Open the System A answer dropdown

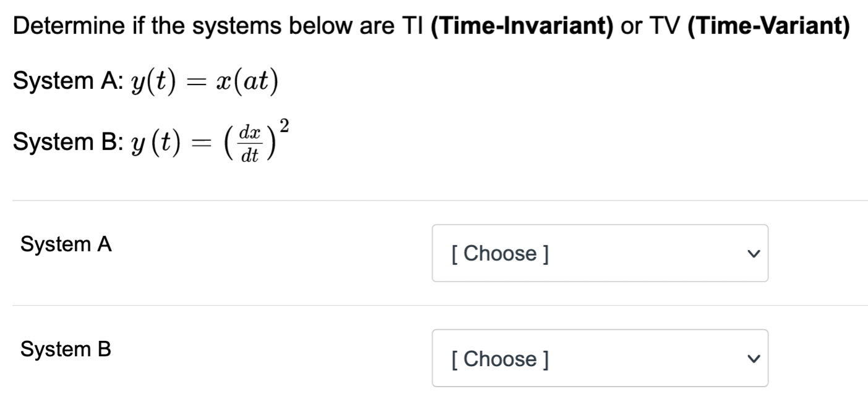click(598, 253)
